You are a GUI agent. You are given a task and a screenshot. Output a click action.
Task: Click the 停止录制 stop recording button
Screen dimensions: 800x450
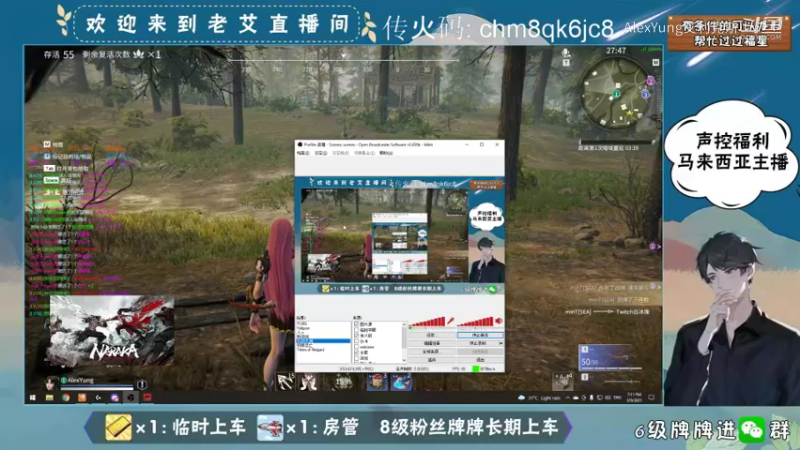[477, 343]
